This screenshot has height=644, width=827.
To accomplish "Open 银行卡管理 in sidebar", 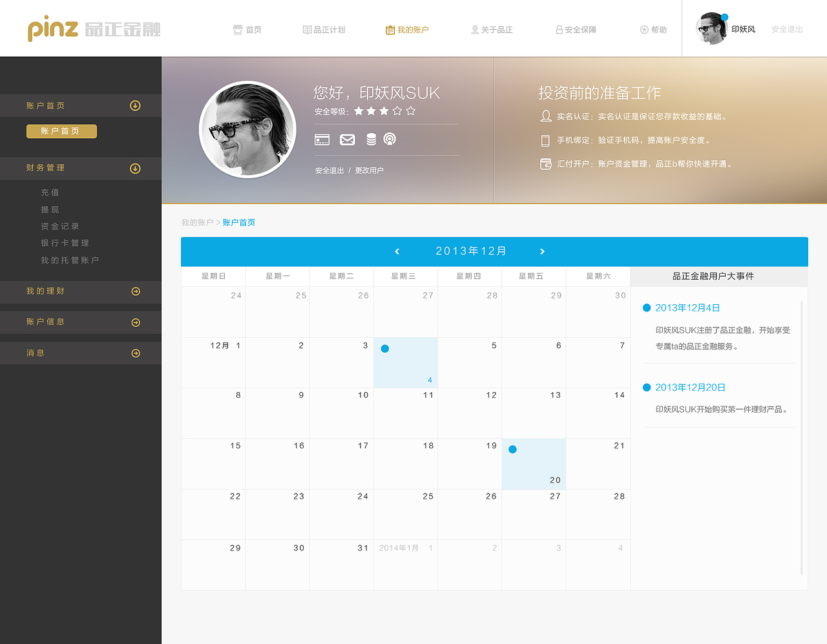I will tap(65, 243).
